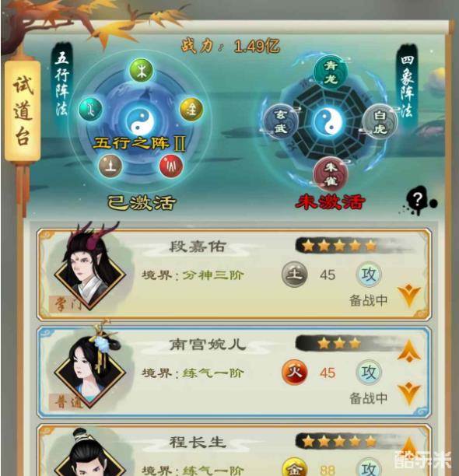Image resolution: width=459 pixels, height=476 pixels.
Task: Toggle the 未激活 formation status
Action: click(331, 201)
